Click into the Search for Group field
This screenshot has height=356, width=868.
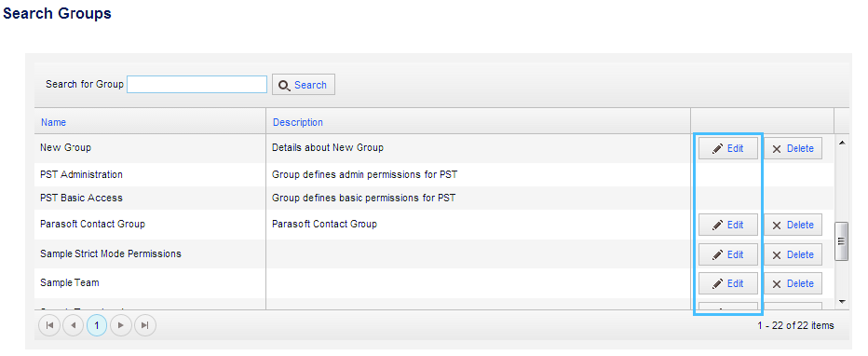coord(197,84)
